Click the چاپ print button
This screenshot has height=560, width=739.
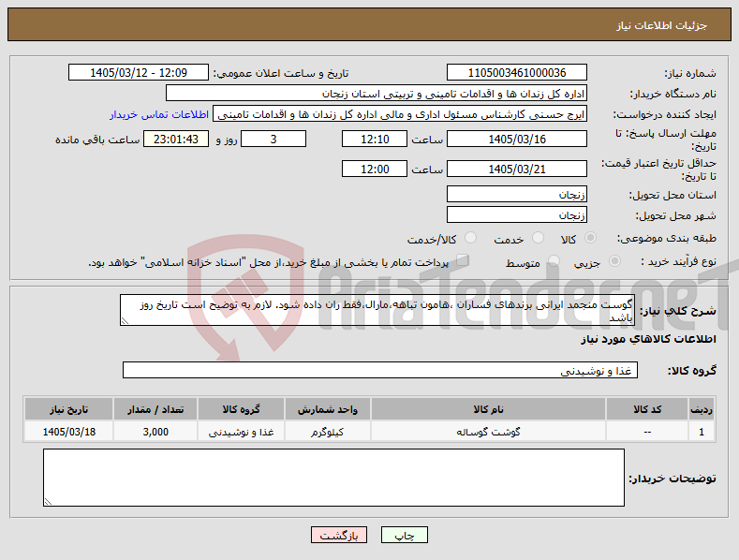405,535
